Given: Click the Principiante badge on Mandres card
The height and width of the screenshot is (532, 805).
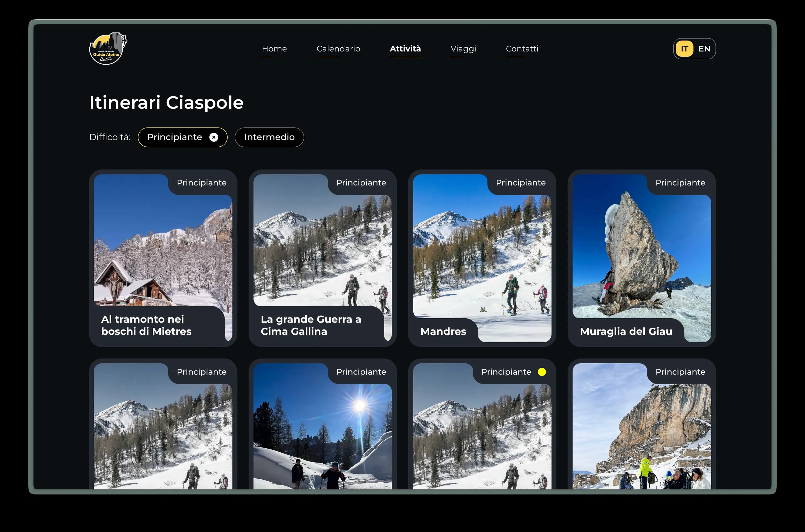Looking at the screenshot, I should (x=521, y=182).
